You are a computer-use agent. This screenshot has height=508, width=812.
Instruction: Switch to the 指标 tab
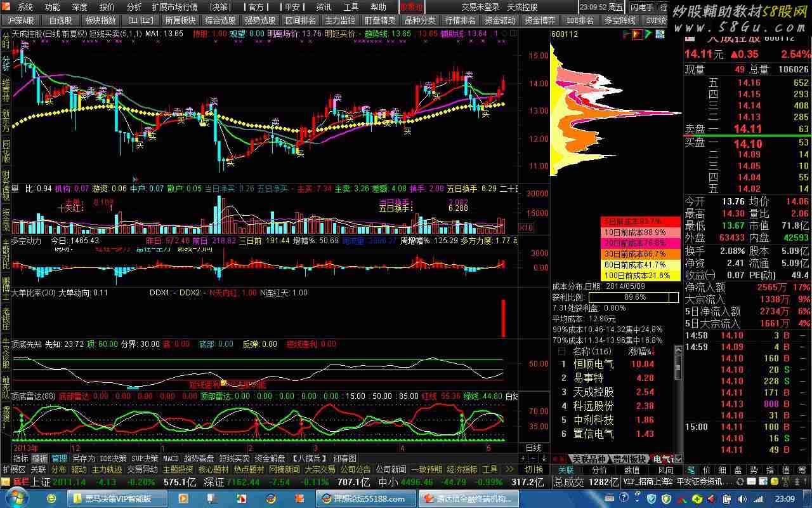[21, 458]
